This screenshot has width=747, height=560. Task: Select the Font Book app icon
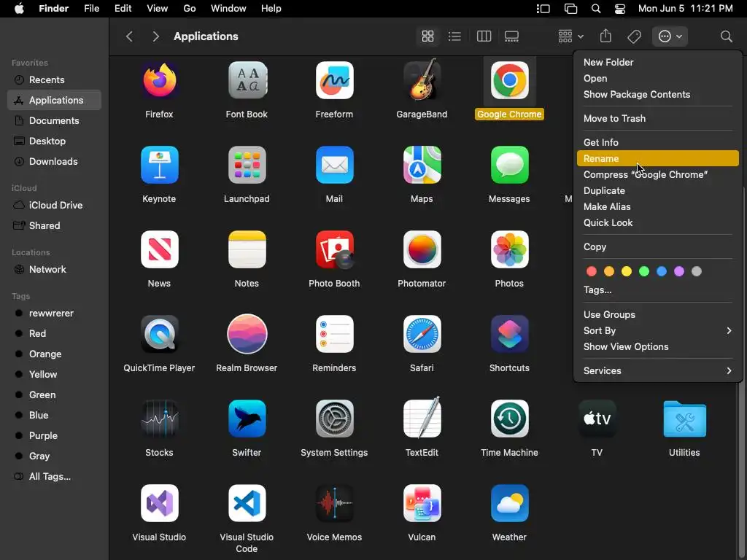pyautogui.click(x=247, y=80)
